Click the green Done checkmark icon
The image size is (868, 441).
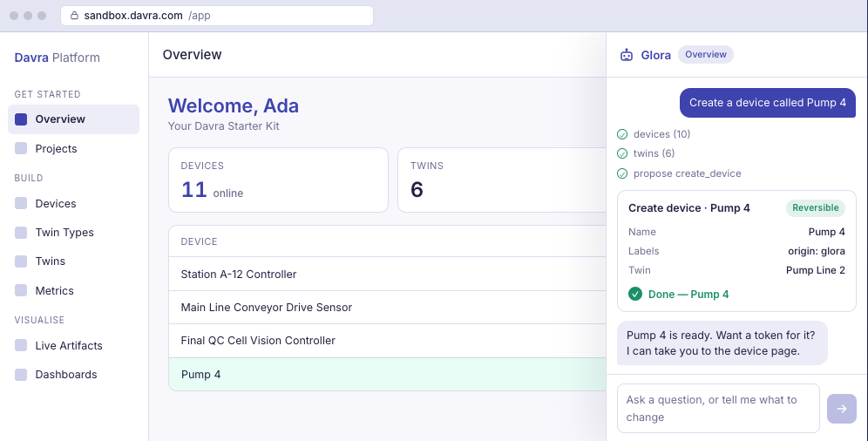pos(635,294)
